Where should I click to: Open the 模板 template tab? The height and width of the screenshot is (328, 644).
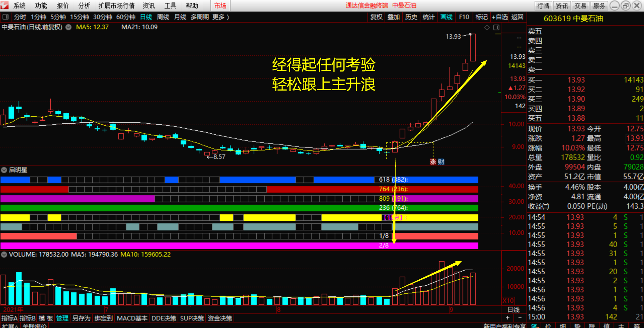46,318
